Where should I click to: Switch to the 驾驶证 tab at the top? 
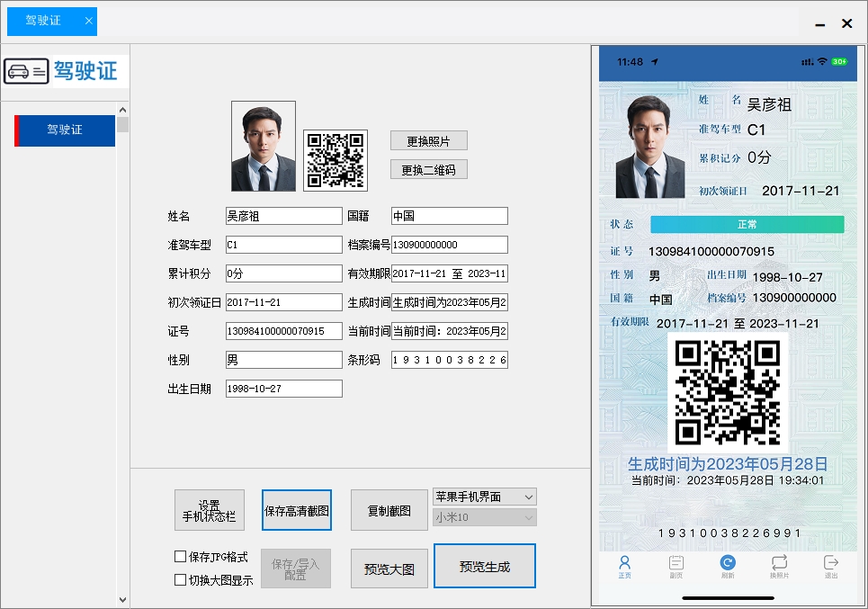point(43,20)
